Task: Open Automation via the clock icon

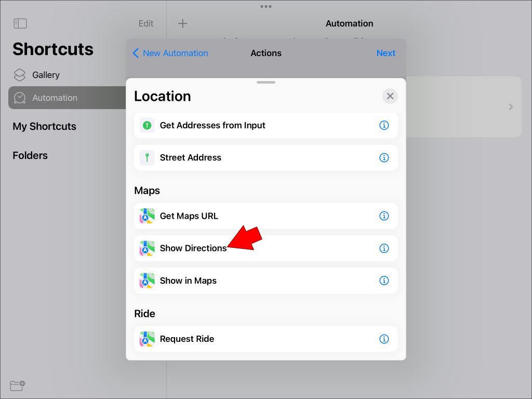Action: 19,98
